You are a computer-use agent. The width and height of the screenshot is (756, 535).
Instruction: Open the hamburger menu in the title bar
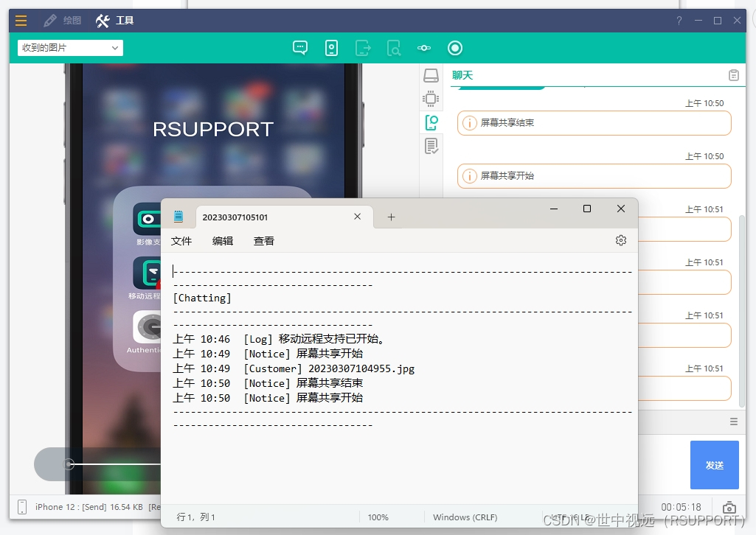(21, 20)
